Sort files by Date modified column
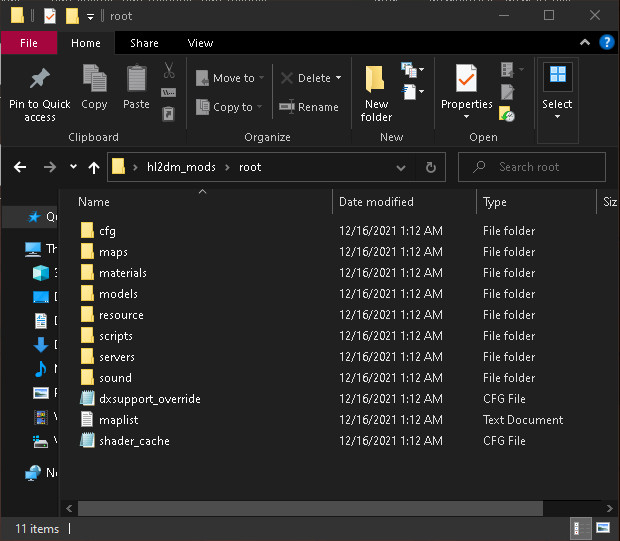 click(x=376, y=202)
